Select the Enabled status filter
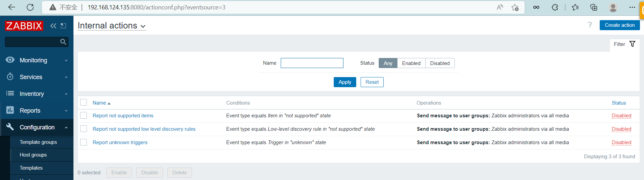644x180 pixels. tap(411, 63)
